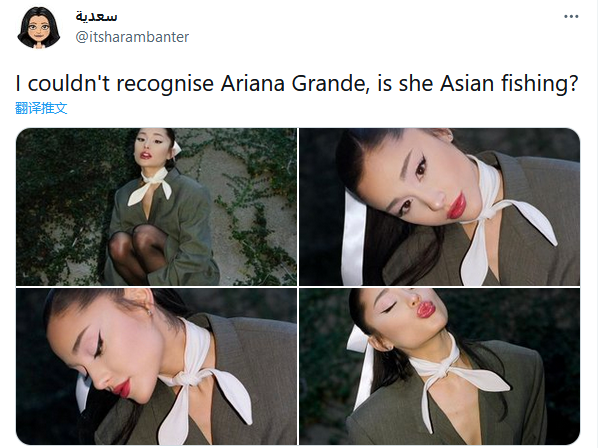Click the words "Asian fishing?" in the tweet
Viewport: 600px width, 448px height.
click(509, 83)
